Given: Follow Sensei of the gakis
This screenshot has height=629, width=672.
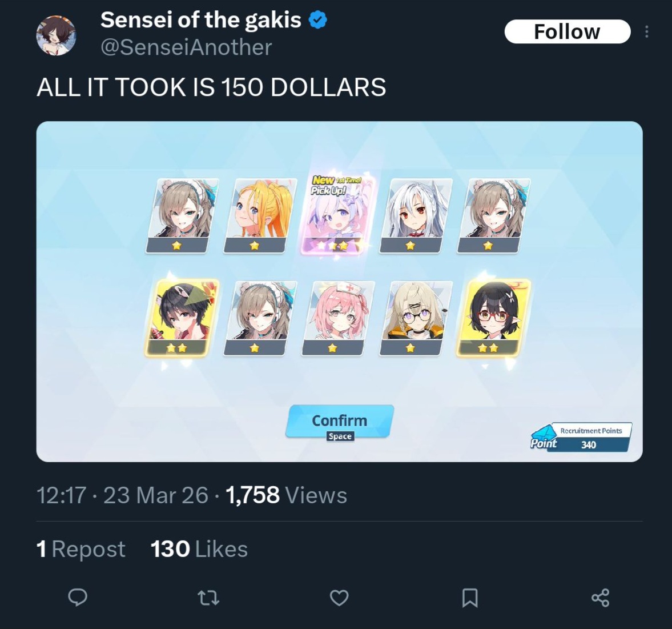Looking at the screenshot, I should click(x=568, y=32).
